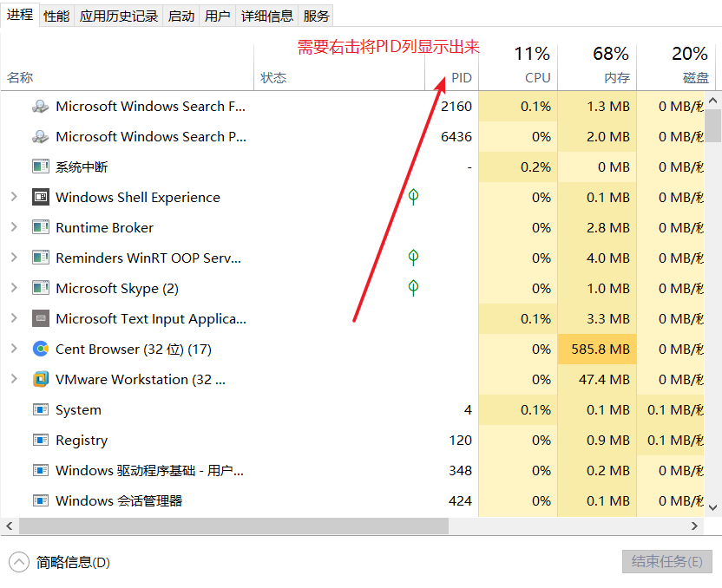
Task: Click the suspended leaf icon for Microsoft Skype
Action: (x=413, y=288)
